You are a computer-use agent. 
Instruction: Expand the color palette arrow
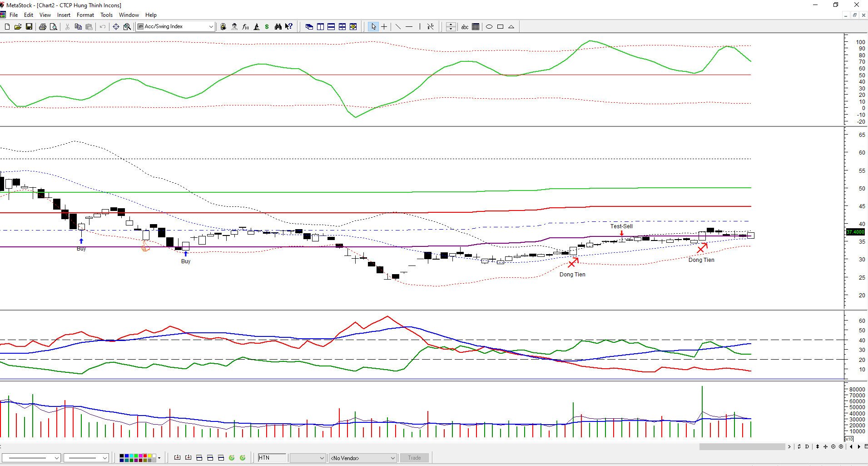(x=159, y=458)
